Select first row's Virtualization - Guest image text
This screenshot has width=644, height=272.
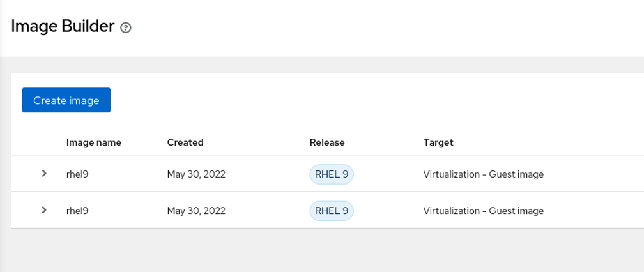coord(484,174)
